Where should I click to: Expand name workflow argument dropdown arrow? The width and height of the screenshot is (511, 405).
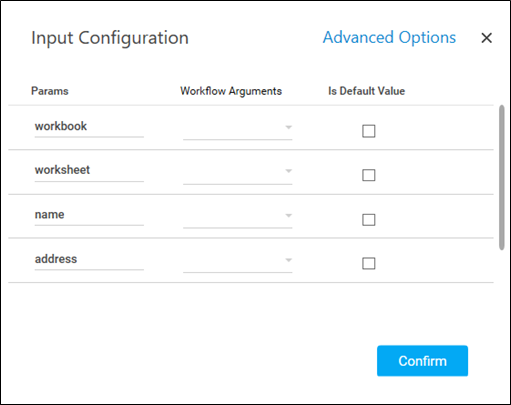289,216
